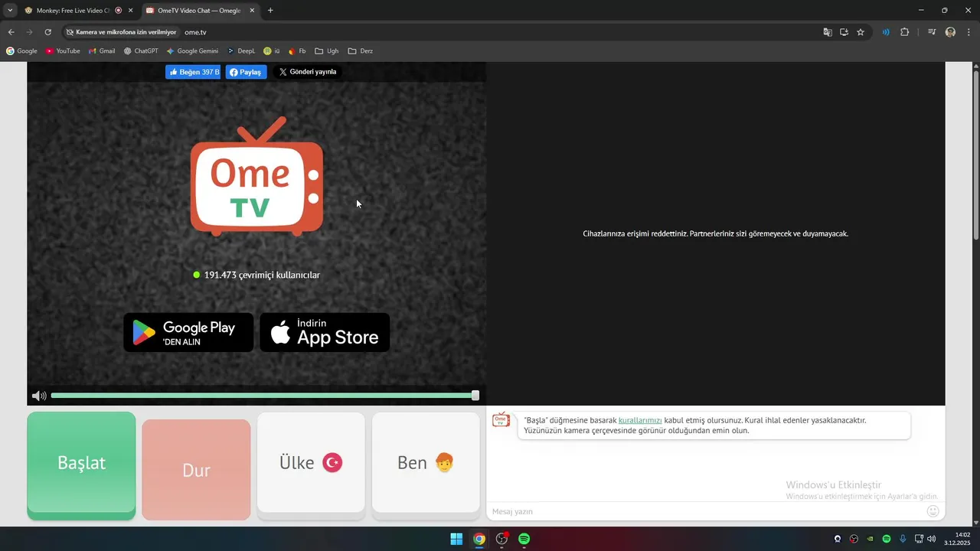Select the OmeTV Video Chat tab
The height and width of the screenshot is (551, 980).
(199, 11)
